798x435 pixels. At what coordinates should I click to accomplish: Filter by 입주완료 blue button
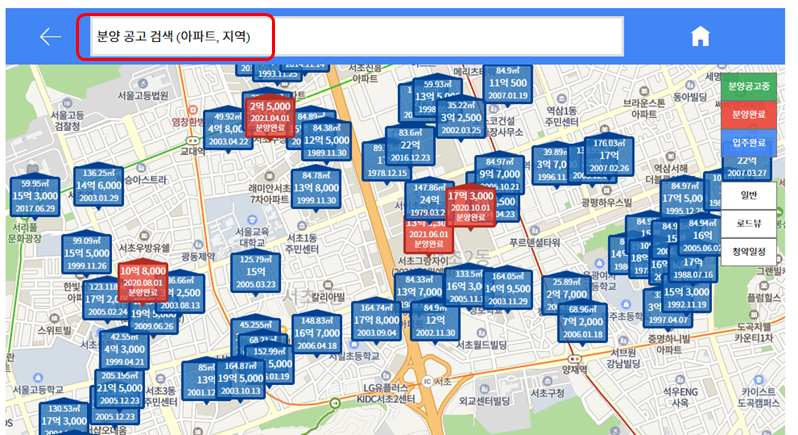pyautogui.click(x=748, y=143)
